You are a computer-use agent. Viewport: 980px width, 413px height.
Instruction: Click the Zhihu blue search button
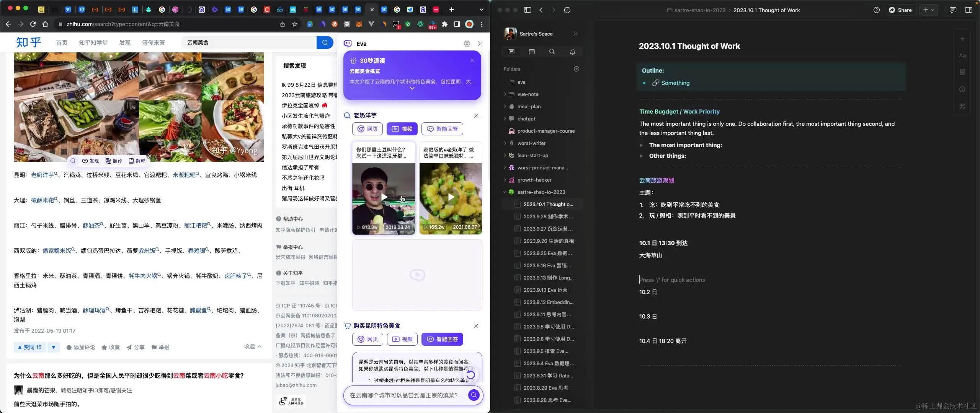(x=325, y=42)
